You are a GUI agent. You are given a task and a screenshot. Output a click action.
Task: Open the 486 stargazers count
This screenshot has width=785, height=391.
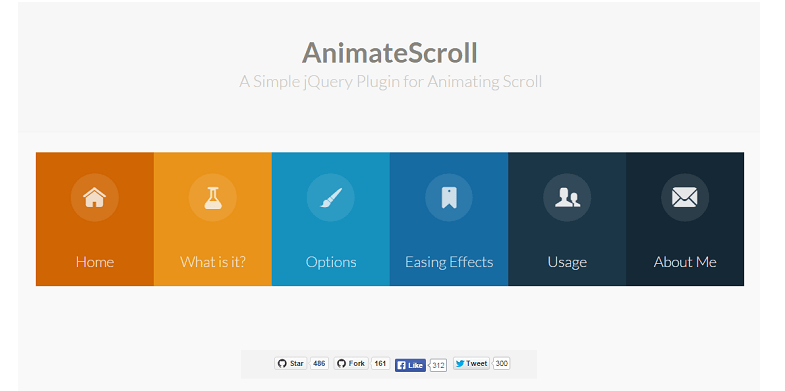pos(319,363)
